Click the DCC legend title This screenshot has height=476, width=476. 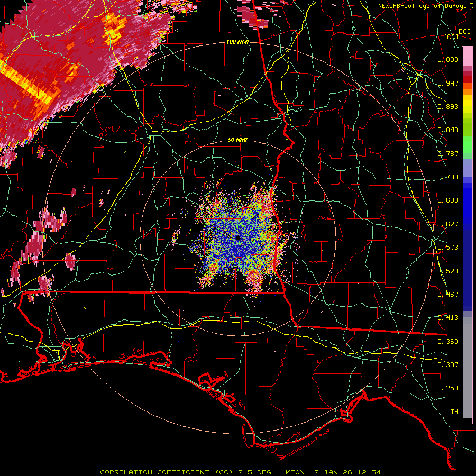(465, 32)
